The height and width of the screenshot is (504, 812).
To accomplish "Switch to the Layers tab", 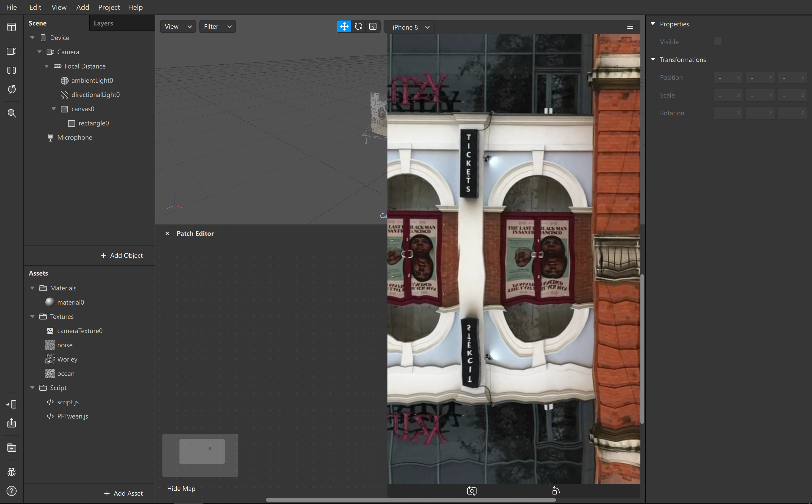I will pyautogui.click(x=103, y=23).
